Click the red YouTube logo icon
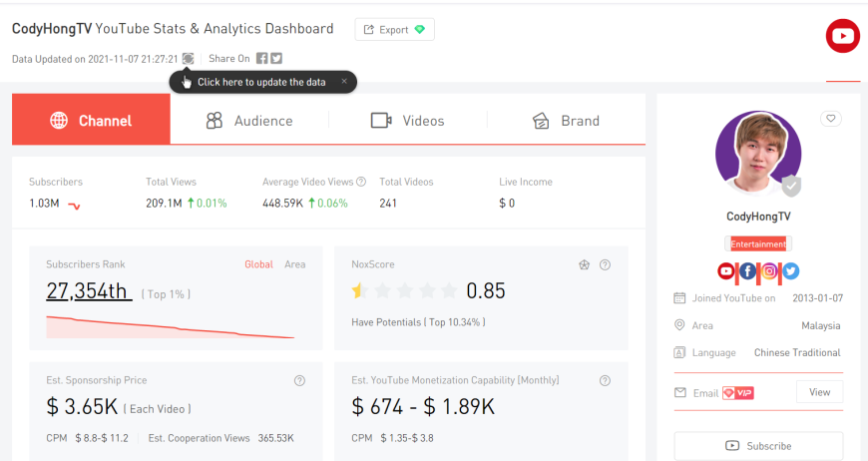This screenshot has height=461, width=868. pos(842,36)
